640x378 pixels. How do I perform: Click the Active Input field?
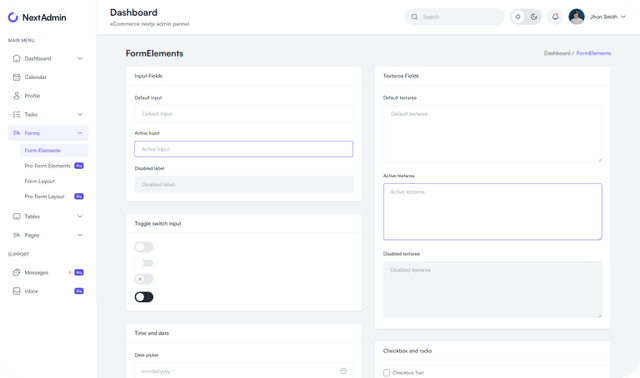tap(244, 149)
